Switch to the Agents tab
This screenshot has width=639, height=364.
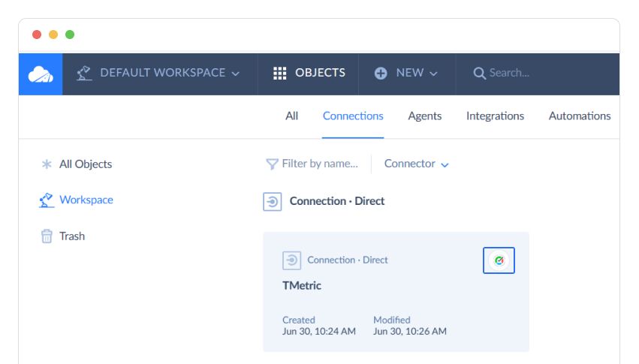(x=425, y=116)
